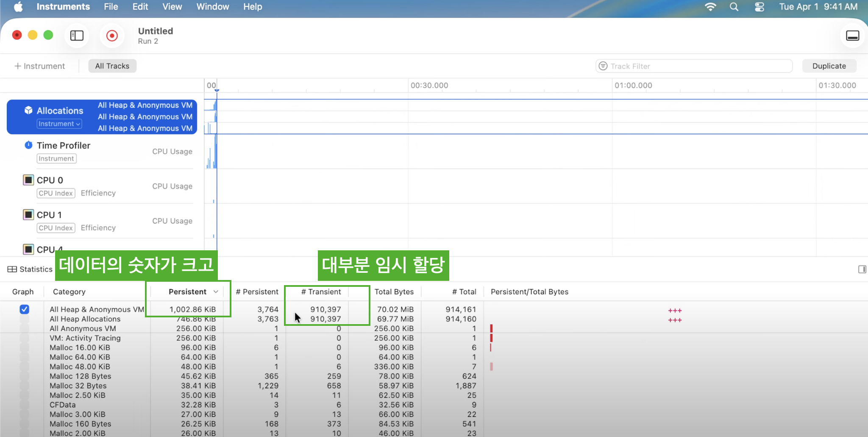Focus the Track Filter field
The height and width of the screenshot is (437, 868).
point(694,66)
